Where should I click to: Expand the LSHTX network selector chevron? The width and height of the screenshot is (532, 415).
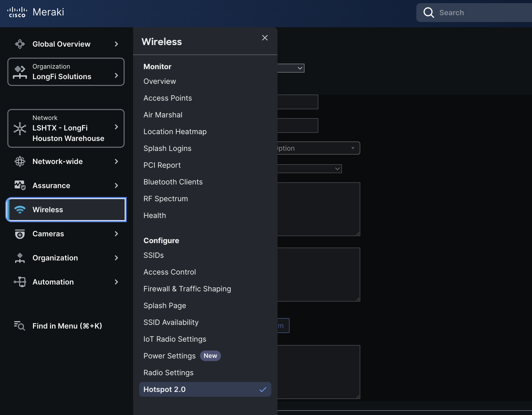tap(117, 127)
